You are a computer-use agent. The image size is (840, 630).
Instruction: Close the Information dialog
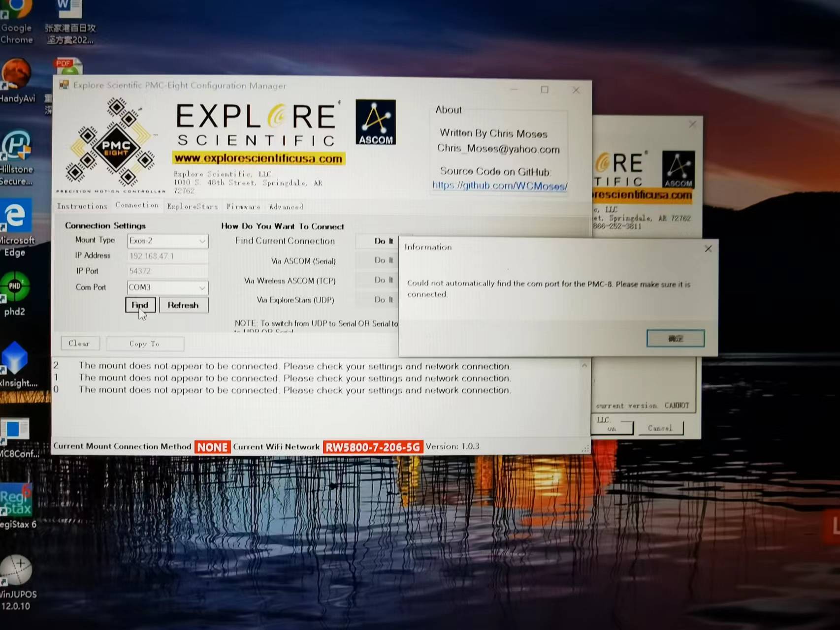pos(708,249)
